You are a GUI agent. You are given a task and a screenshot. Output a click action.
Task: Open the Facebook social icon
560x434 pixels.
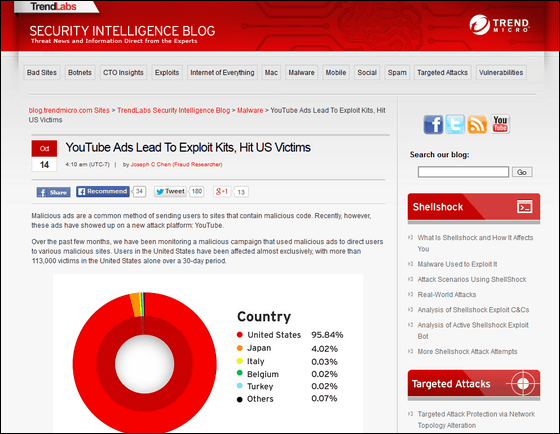point(433,124)
